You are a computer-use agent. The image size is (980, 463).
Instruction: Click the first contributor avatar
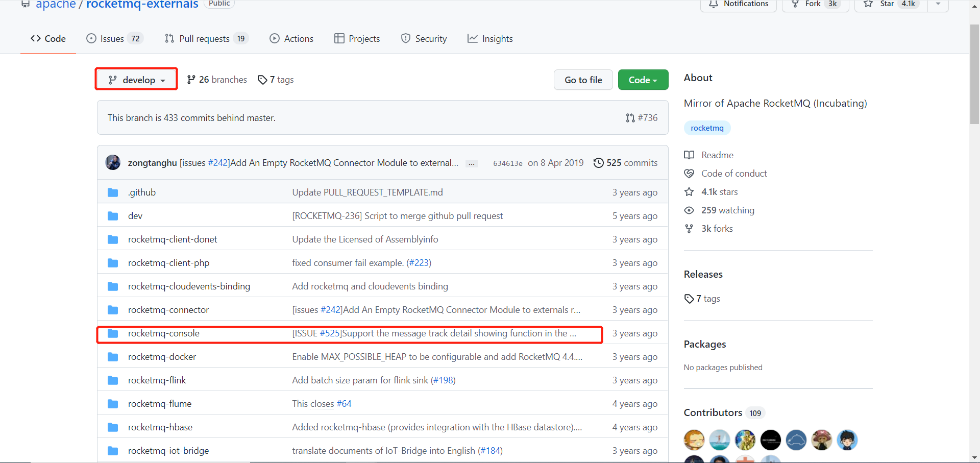pos(694,440)
